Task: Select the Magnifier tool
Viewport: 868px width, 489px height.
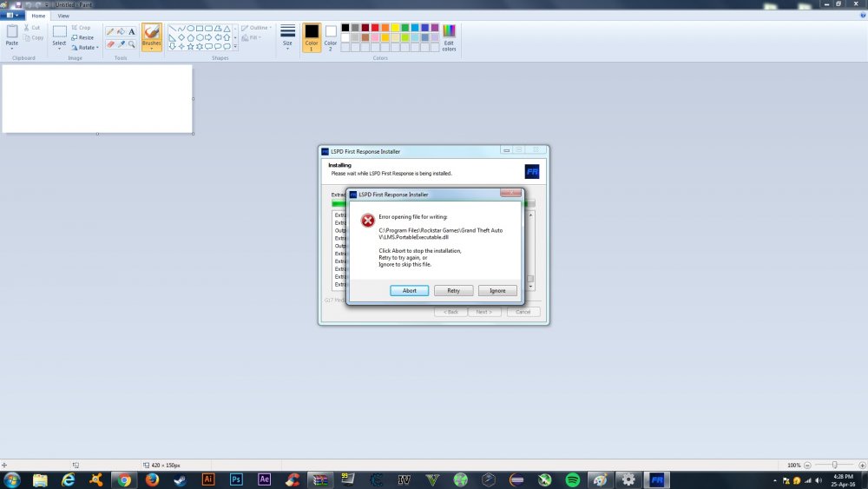Action: 132,43
